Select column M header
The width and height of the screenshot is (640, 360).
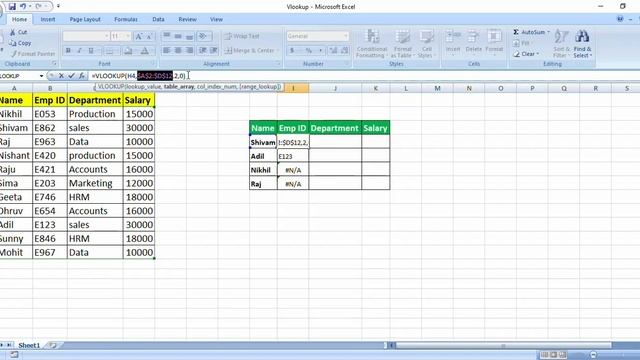(x=437, y=88)
